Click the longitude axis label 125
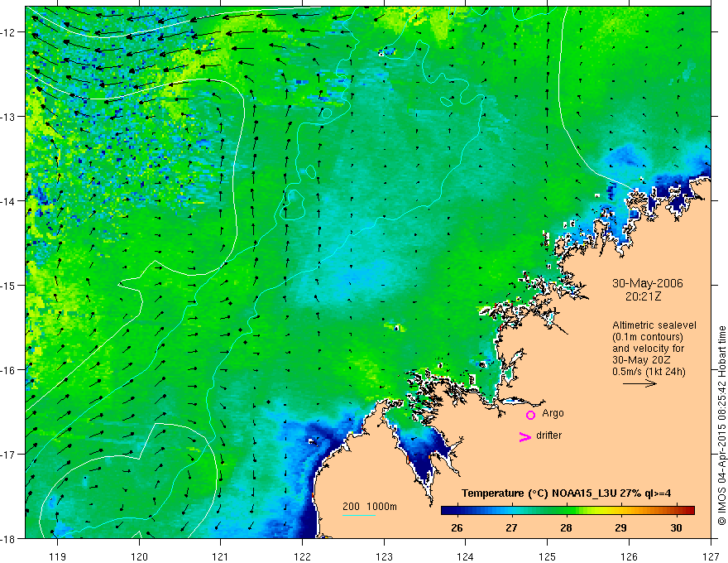728x563 pixels. point(548,556)
